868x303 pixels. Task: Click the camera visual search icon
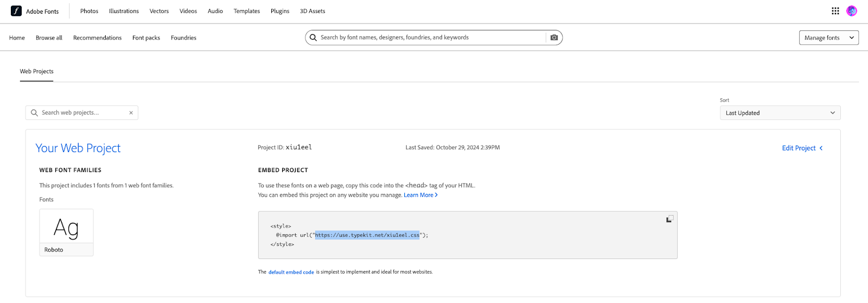[554, 37]
